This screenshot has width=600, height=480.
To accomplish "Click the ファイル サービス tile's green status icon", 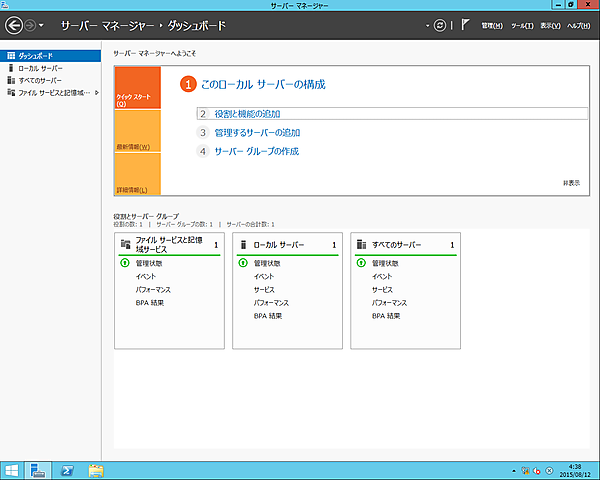I will (x=125, y=263).
